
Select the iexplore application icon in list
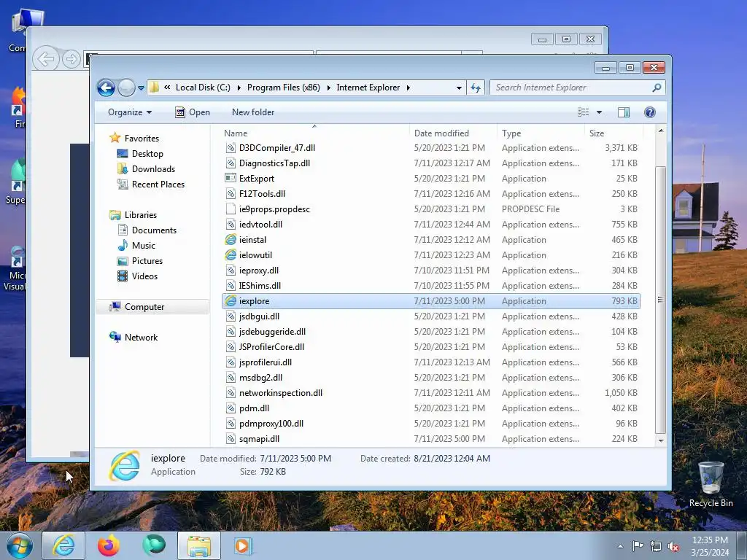tap(231, 301)
